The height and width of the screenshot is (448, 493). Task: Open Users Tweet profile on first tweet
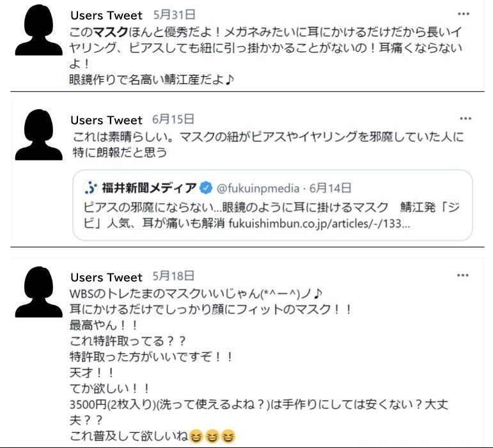[106, 15]
